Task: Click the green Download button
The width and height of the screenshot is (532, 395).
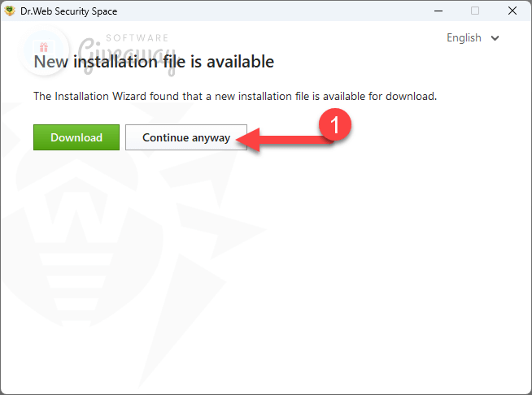Action: tap(76, 137)
